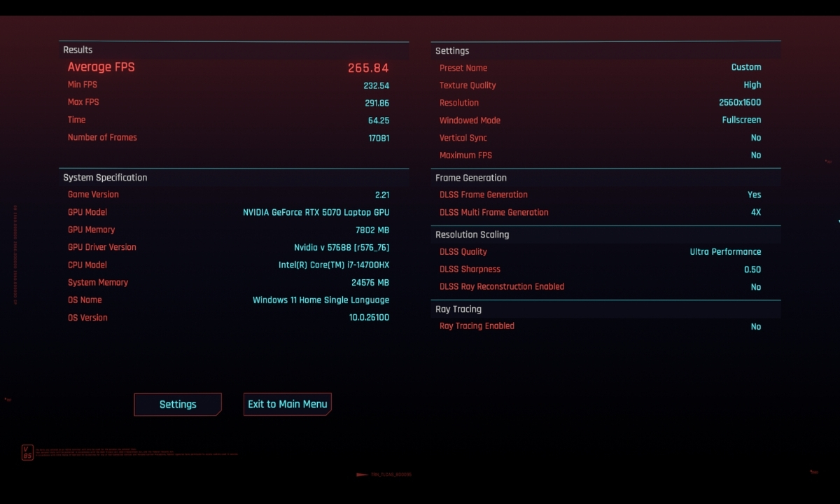Screen dimensions: 840x504
Task: Click the System Specification header
Action: point(105,178)
